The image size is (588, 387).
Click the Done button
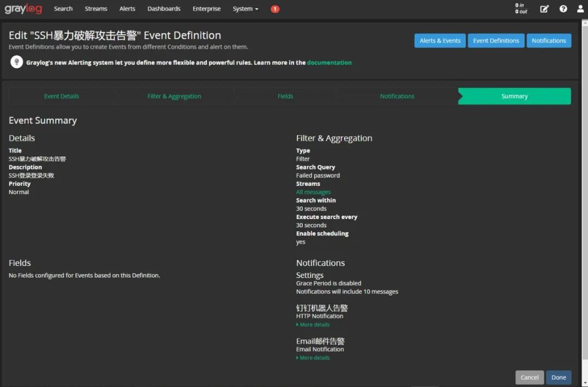[559, 377]
